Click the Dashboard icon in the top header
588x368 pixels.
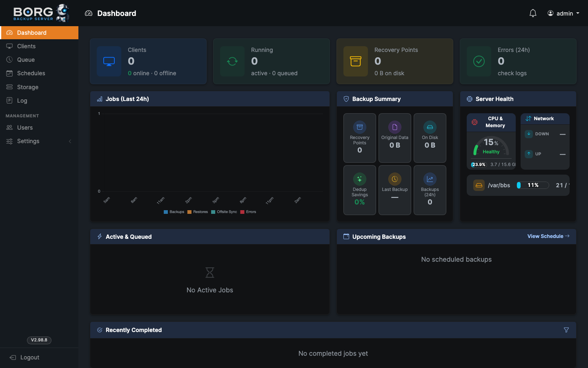89,13
